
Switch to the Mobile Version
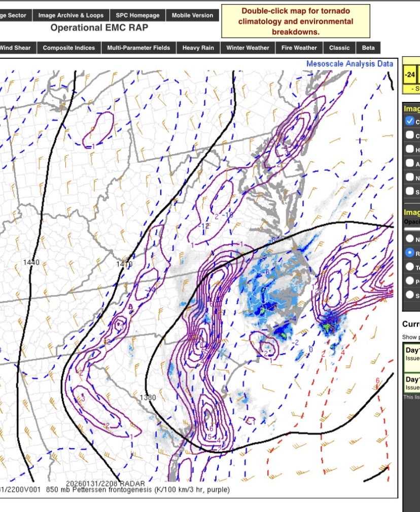[x=192, y=15]
